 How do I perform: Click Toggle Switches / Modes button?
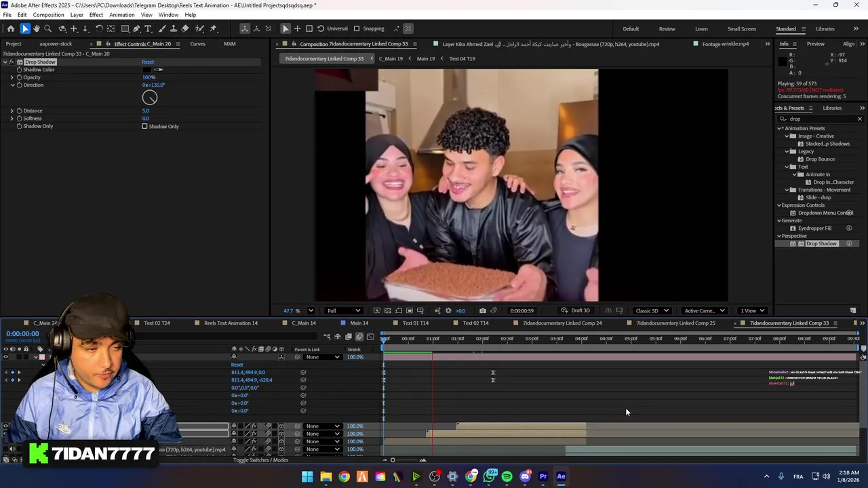click(x=260, y=460)
